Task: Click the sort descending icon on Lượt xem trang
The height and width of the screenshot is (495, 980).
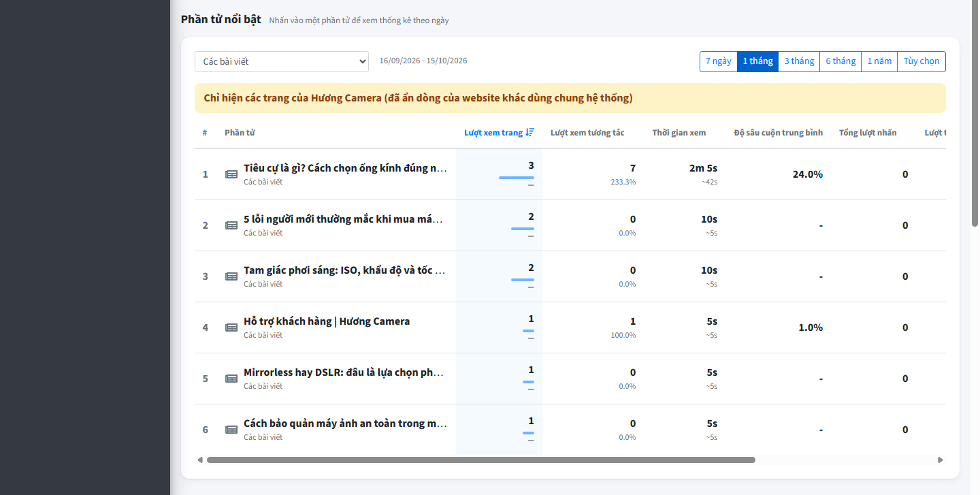Action: (x=530, y=133)
